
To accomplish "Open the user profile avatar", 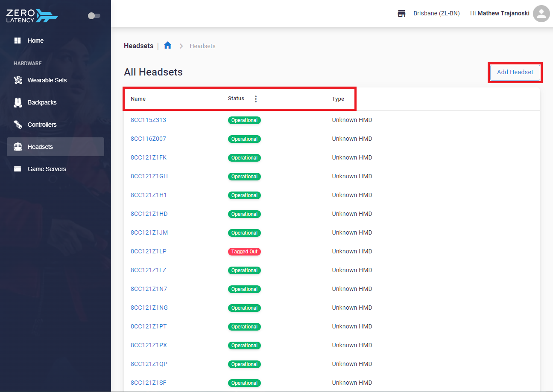I will 541,14.
